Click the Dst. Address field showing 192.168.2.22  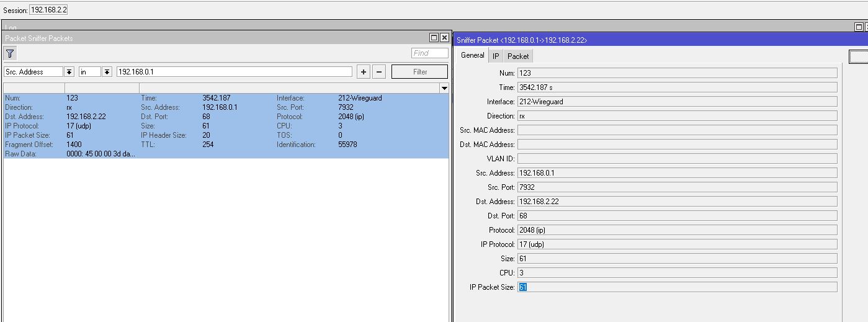[677, 202]
